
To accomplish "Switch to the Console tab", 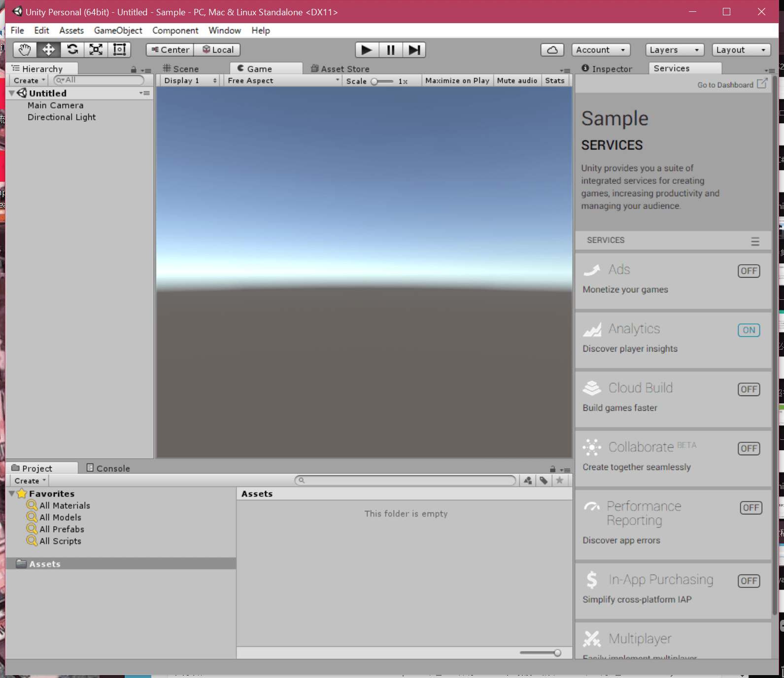I will [x=108, y=468].
